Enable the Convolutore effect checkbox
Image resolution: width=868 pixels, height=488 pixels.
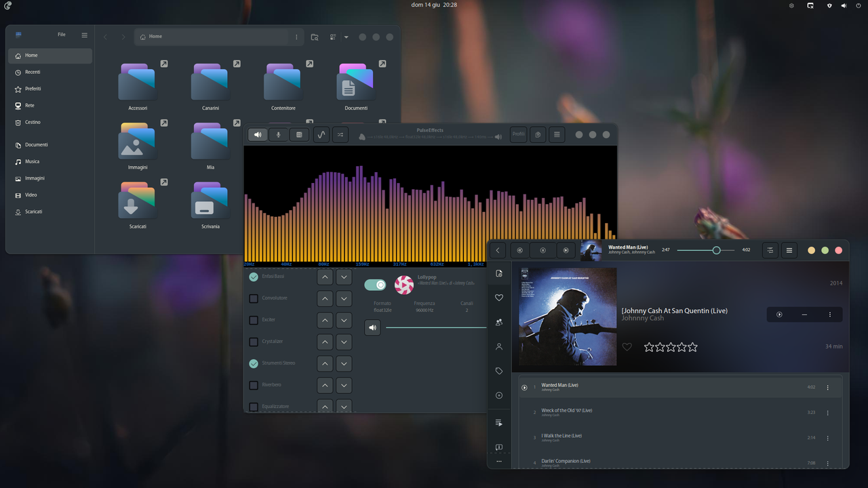click(x=254, y=298)
